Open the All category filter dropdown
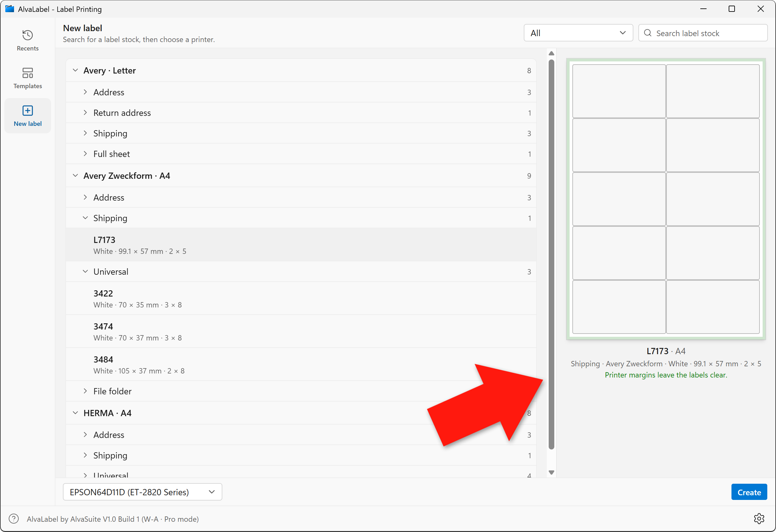This screenshot has width=776, height=532. 578,33
